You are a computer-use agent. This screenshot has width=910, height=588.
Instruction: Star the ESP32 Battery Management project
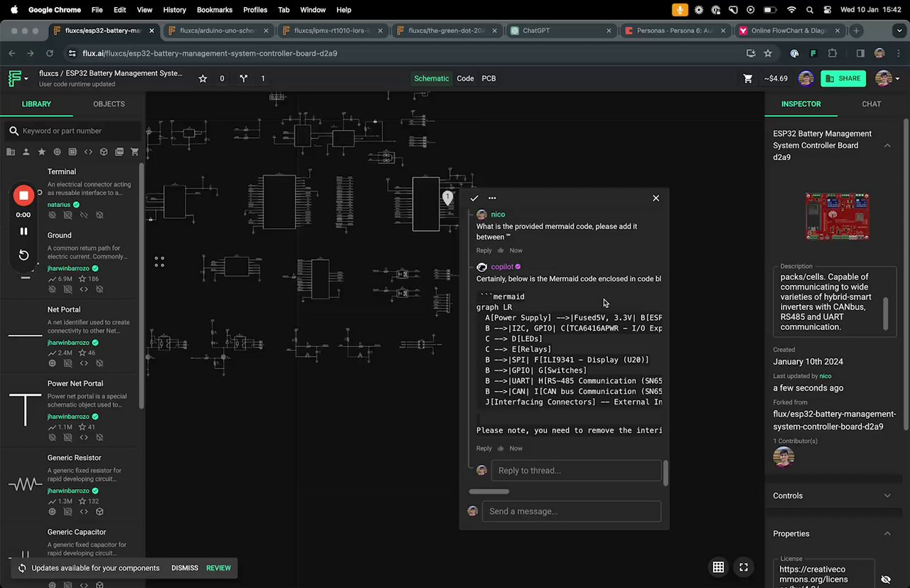203,78
